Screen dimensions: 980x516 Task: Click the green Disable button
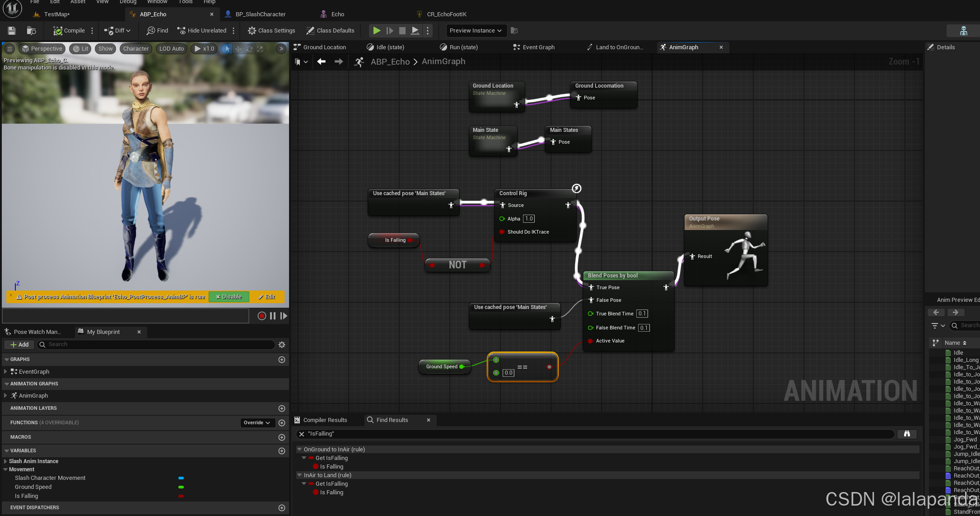click(x=229, y=297)
